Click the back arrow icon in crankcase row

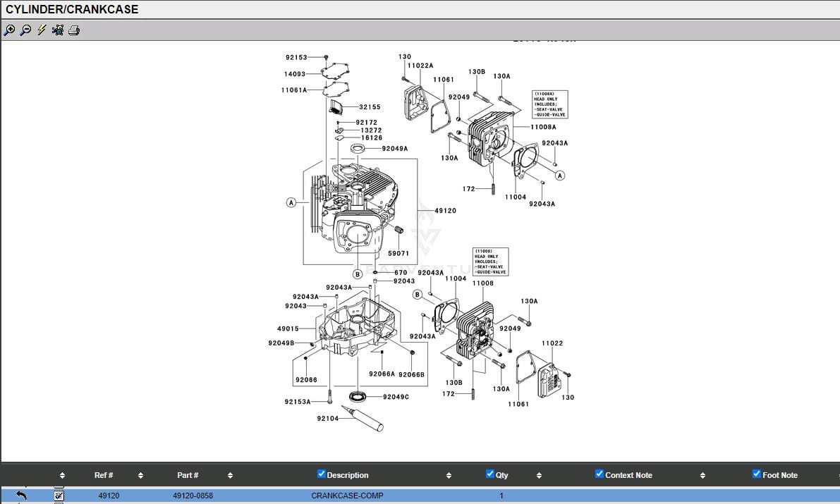21,496
